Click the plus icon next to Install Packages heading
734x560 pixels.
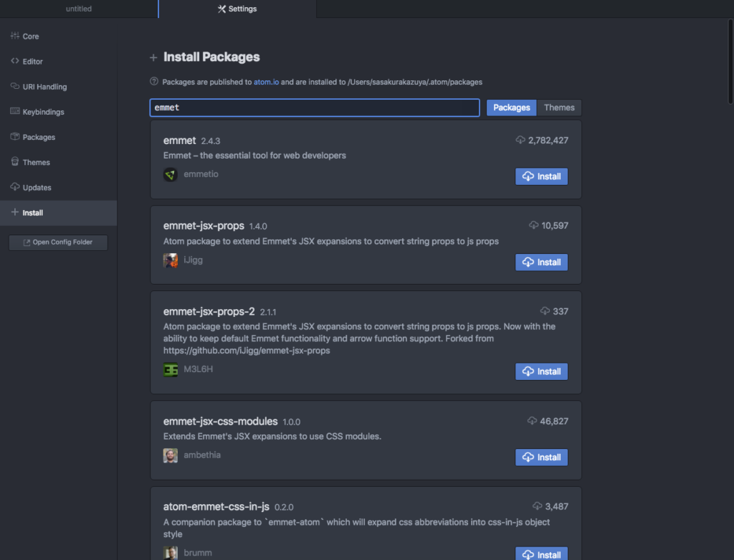153,57
